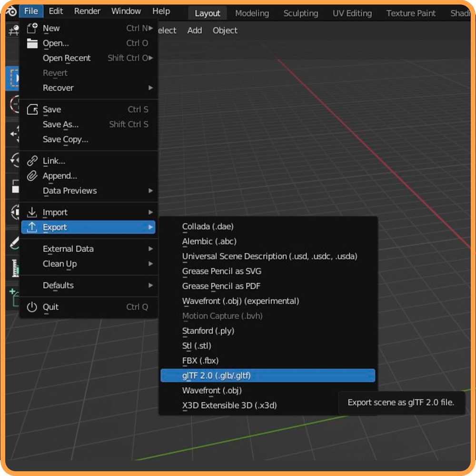Expand the Defaults submenu arrow

tap(150, 285)
